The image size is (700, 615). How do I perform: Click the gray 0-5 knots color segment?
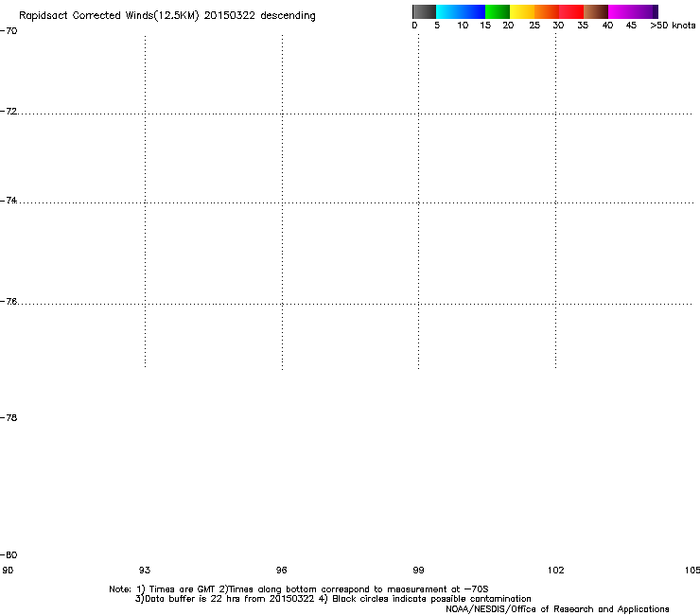(424, 11)
